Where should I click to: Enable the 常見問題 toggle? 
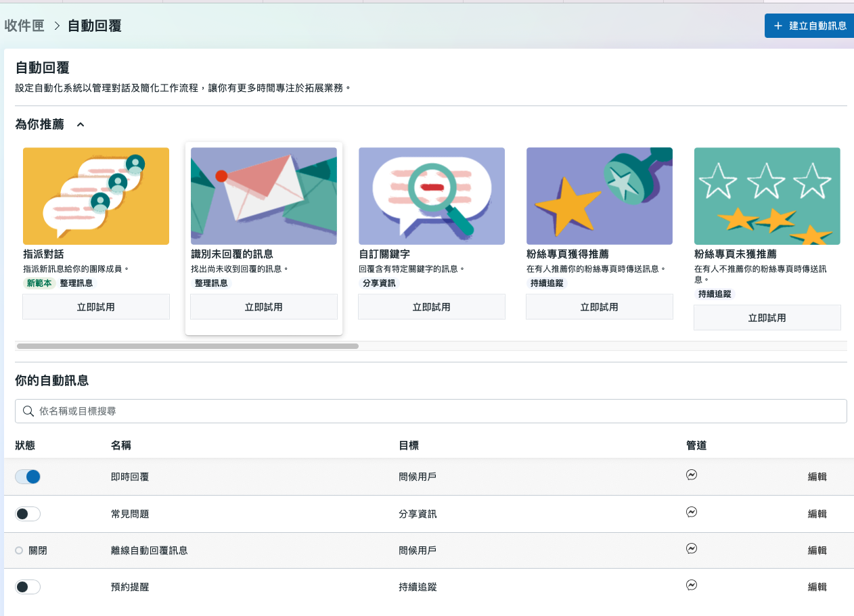28,514
